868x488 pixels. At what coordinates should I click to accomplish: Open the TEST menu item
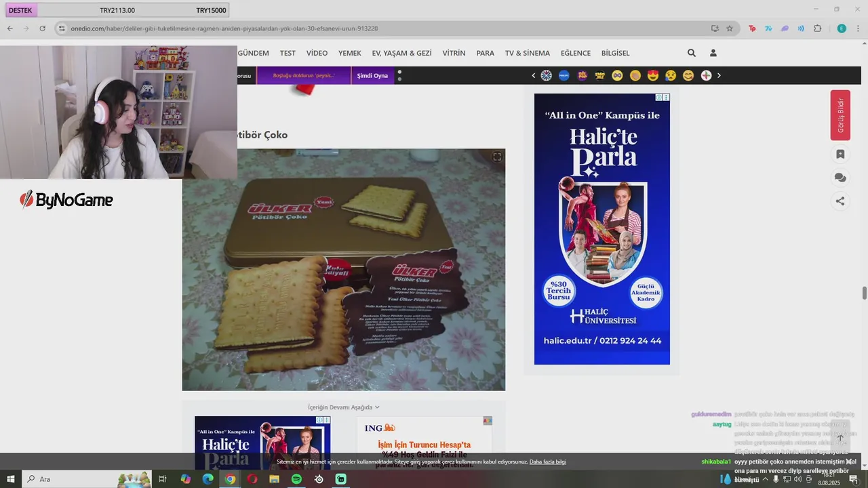pyautogui.click(x=288, y=53)
